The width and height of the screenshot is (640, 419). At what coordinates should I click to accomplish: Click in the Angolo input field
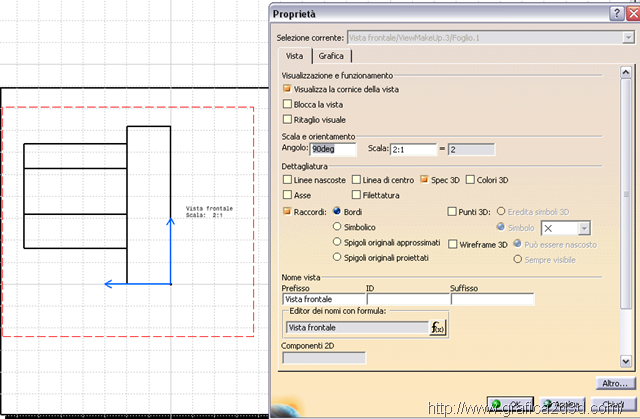pyautogui.click(x=333, y=149)
